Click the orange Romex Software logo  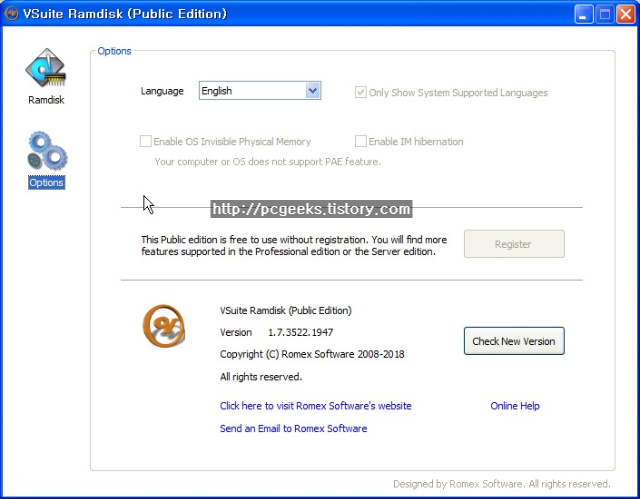click(164, 326)
